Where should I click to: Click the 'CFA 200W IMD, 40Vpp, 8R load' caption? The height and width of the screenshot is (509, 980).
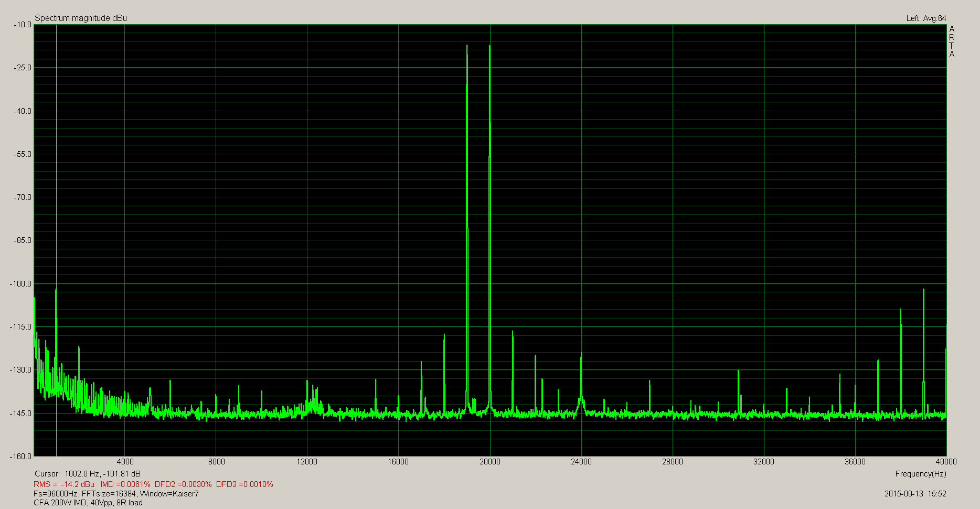coord(88,503)
